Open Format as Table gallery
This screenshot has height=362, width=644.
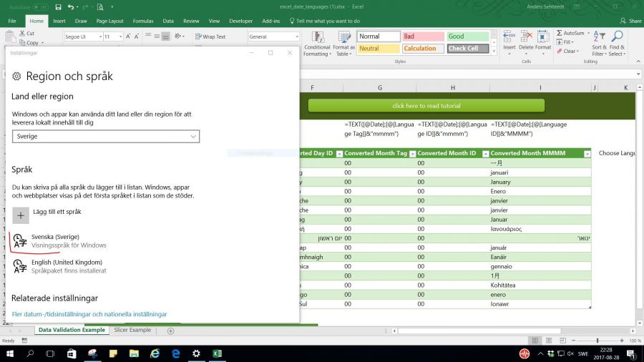click(x=343, y=44)
